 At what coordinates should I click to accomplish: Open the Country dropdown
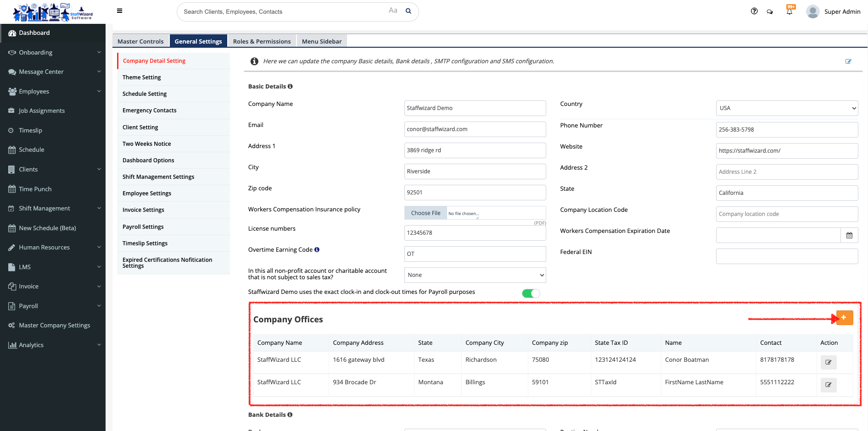tap(787, 108)
